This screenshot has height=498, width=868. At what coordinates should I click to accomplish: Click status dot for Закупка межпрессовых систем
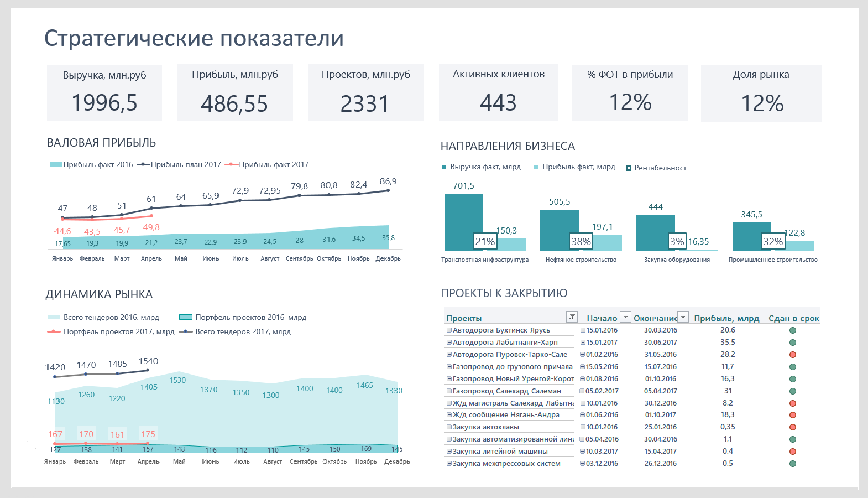point(792,464)
